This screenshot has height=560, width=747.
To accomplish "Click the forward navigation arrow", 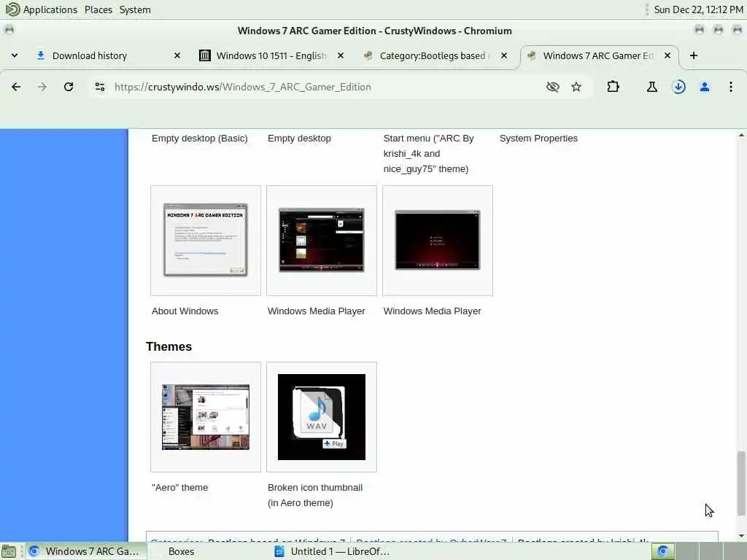I will click(x=42, y=87).
